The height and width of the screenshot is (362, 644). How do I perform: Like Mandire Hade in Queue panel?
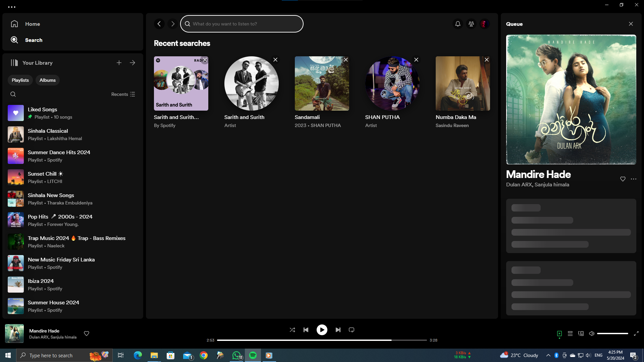[x=623, y=179]
